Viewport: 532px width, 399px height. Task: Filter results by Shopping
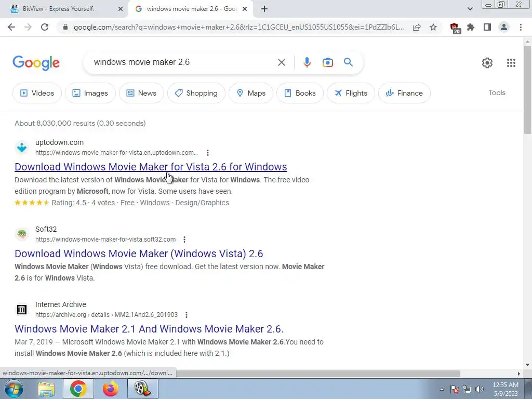tap(196, 93)
